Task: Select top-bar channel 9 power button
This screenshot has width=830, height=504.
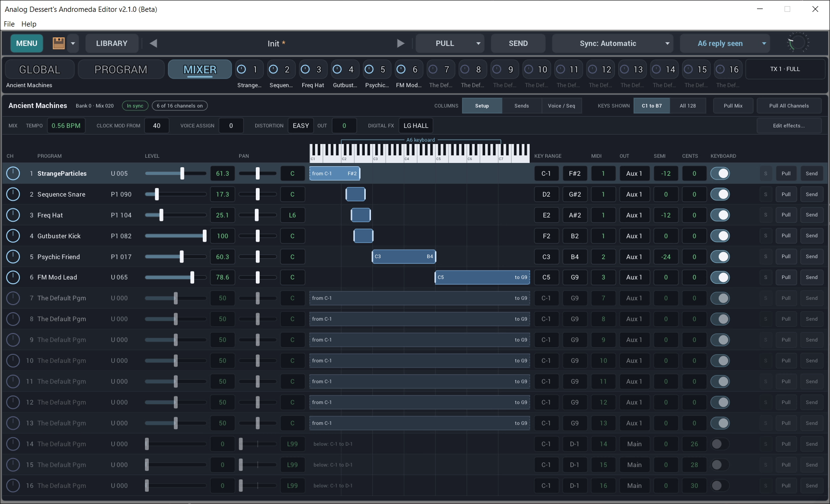Action: (x=497, y=69)
